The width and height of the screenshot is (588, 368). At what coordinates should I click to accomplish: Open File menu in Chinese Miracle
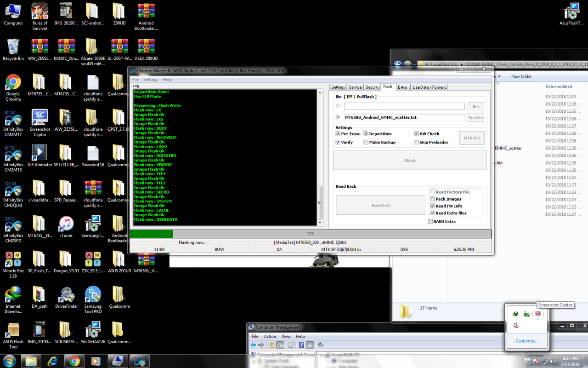tap(135, 80)
